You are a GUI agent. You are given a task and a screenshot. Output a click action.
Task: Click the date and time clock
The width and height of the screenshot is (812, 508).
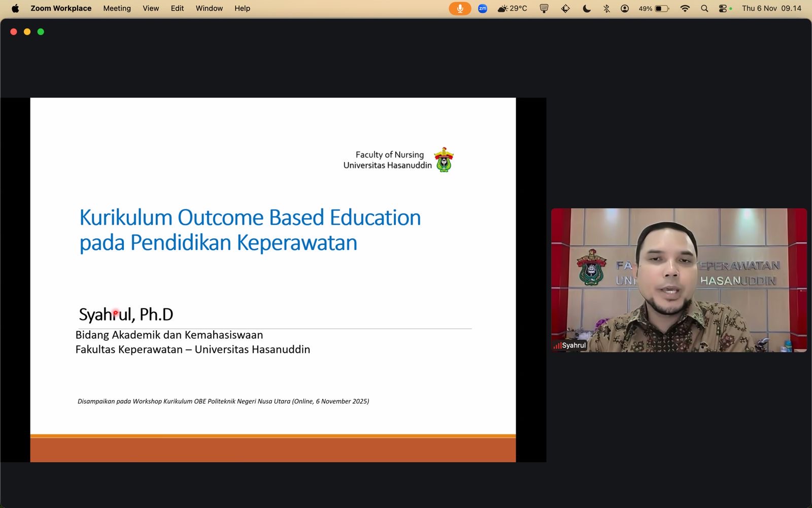[x=771, y=9]
